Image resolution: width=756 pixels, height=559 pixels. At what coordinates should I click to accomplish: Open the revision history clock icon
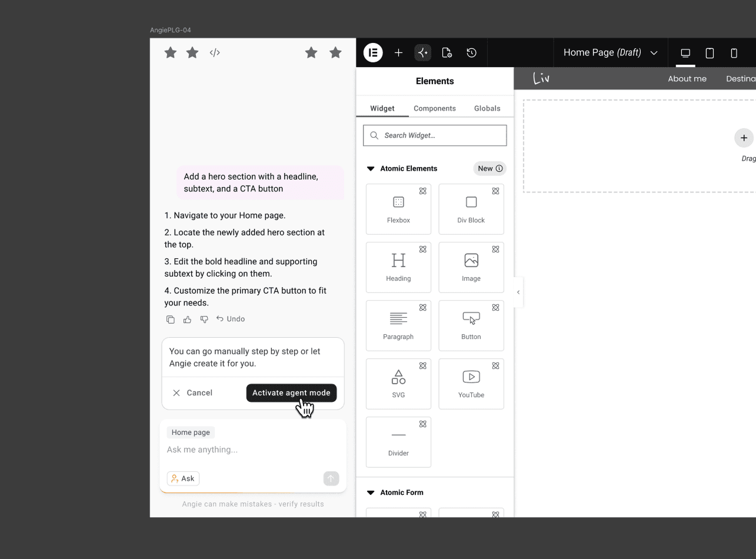[x=471, y=52]
